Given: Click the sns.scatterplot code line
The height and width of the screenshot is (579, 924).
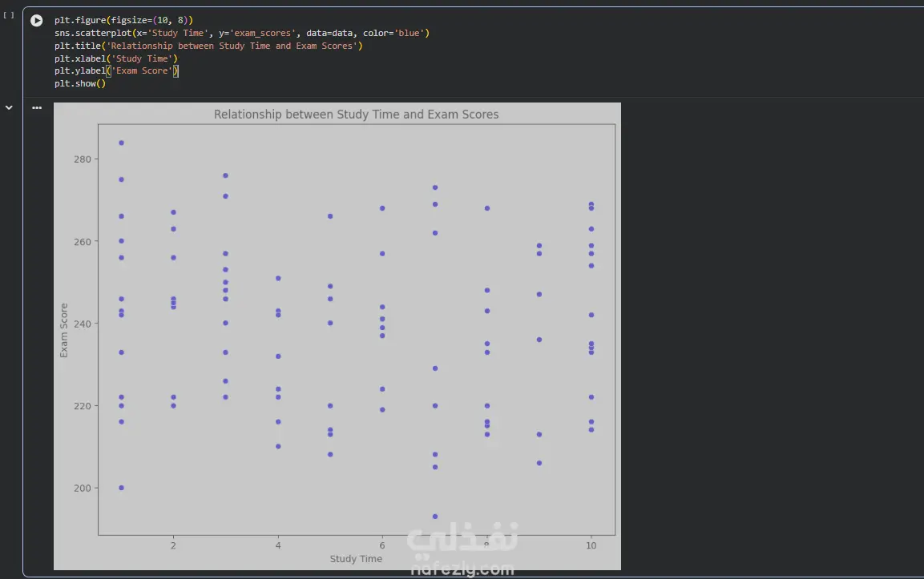Looking at the screenshot, I should coord(241,33).
